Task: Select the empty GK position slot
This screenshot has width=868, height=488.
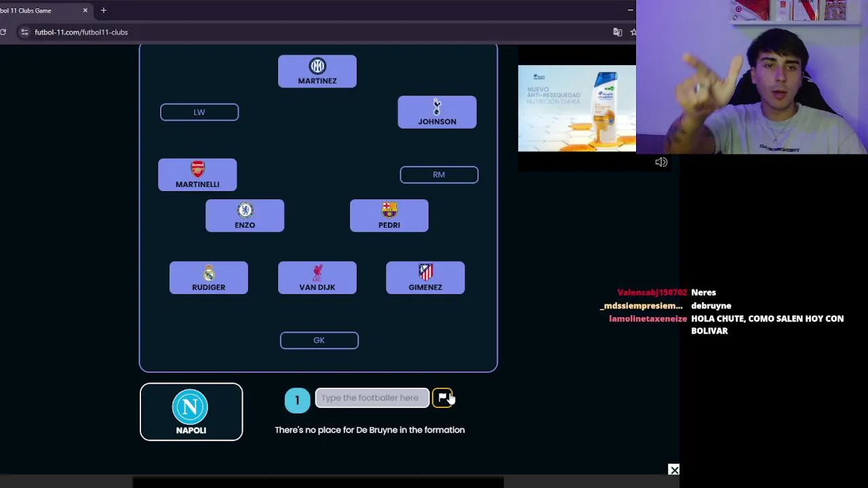Action: [x=319, y=340]
